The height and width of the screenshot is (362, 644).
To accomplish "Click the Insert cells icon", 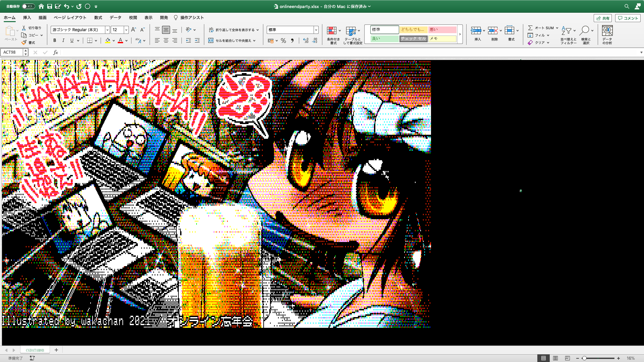I will click(x=476, y=31).
